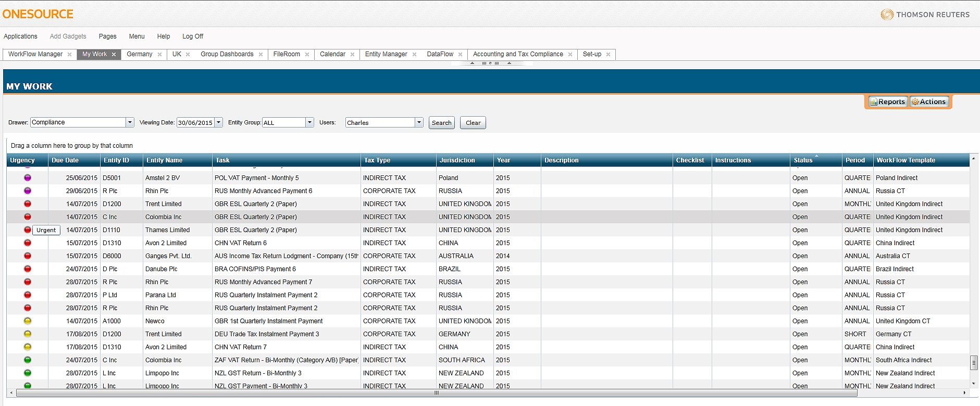Screen dimensions: 980x406
Task: Click the Clear button
Action: [473, 123]
